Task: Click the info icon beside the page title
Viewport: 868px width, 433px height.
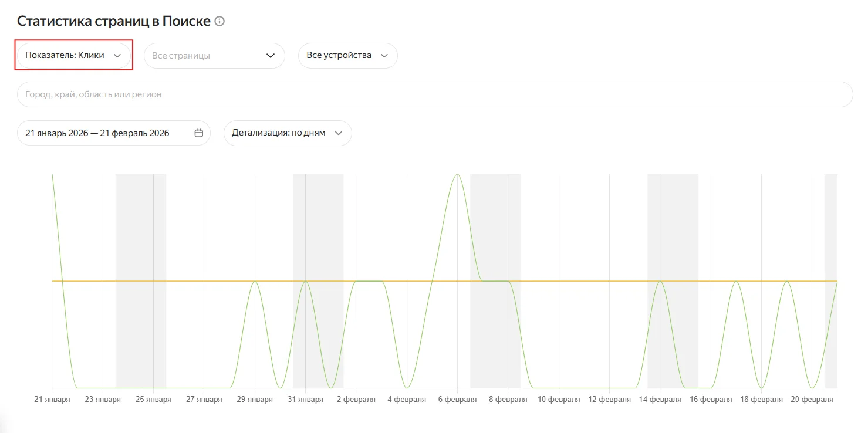Action: pos(219,22)
